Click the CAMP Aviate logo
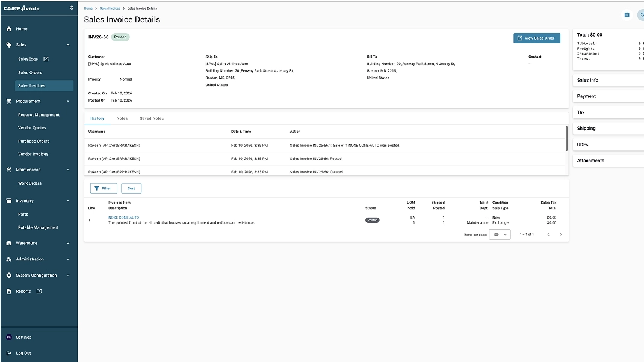644x362 pixels. [21, 8]
